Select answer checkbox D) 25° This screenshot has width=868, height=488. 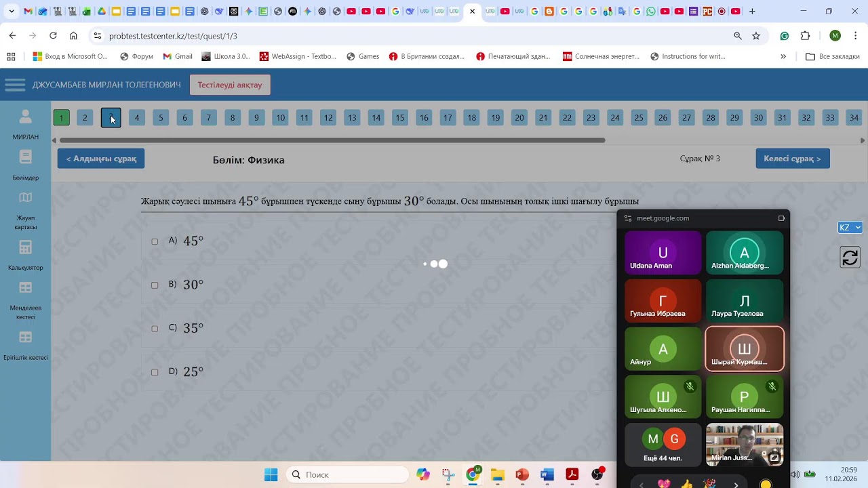[x=155, y=371]
